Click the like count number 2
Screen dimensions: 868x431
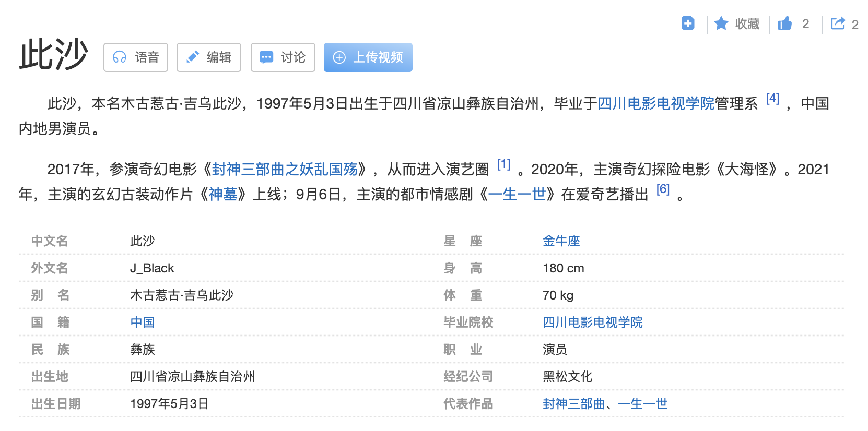point(806,24)
